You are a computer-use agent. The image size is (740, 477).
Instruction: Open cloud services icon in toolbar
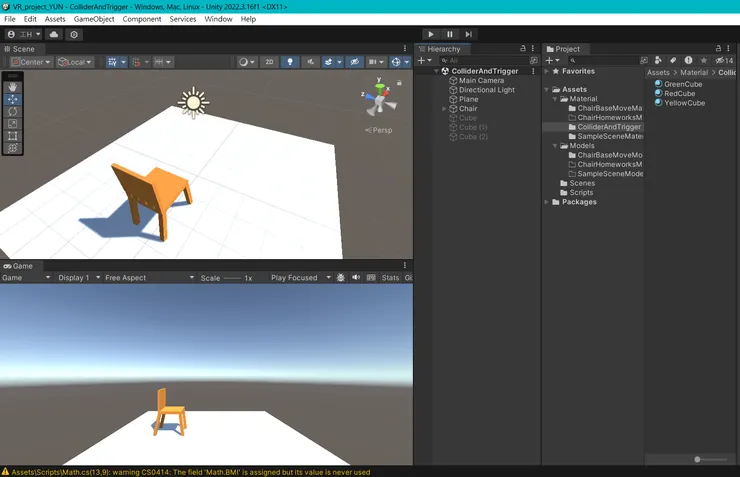pos(54,34)
